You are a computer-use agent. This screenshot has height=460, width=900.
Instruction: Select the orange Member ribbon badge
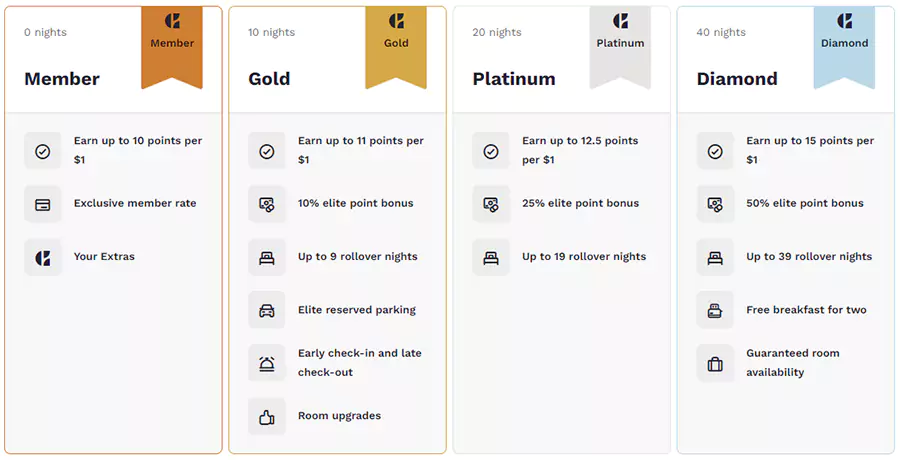[x=172, y=45]
